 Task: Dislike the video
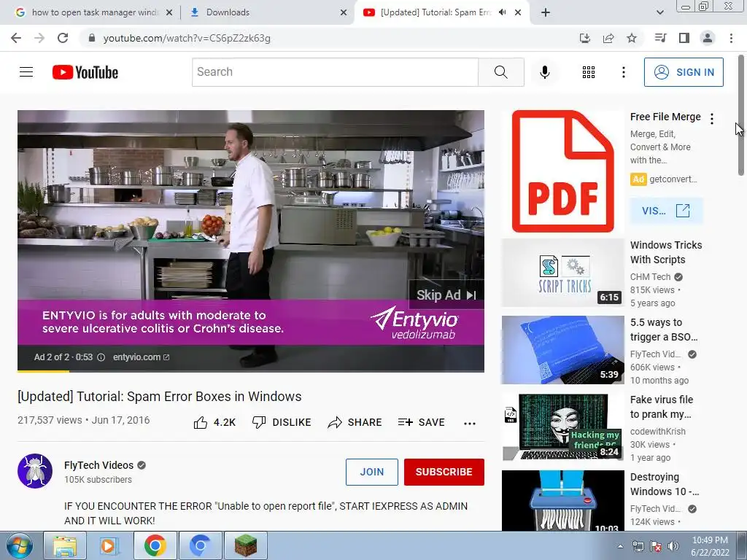click(282, 422)
